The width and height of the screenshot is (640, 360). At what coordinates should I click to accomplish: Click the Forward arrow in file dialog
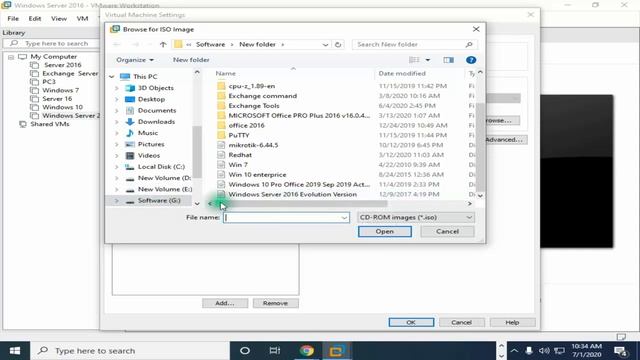coord(136,44)
